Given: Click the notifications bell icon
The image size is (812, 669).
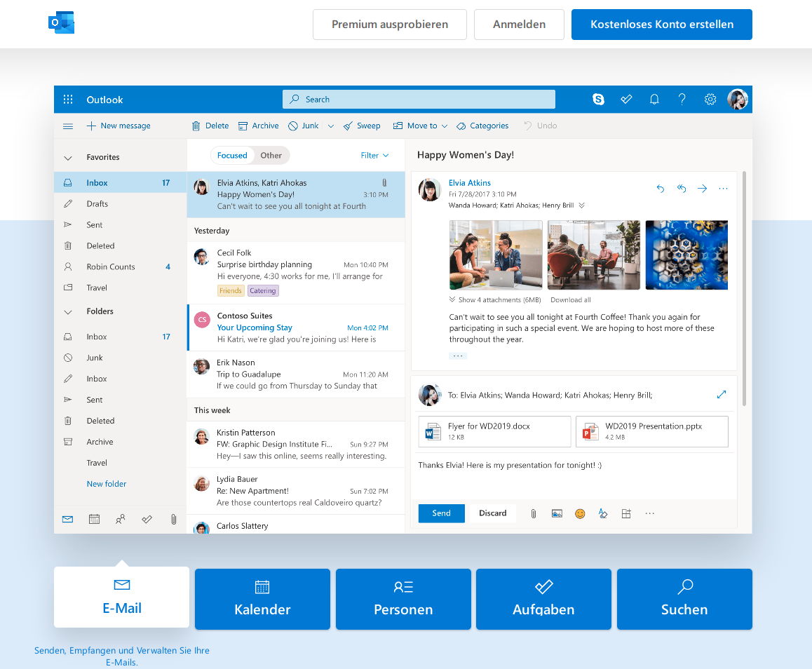Looking at the screenshot, I should [654, 100].
